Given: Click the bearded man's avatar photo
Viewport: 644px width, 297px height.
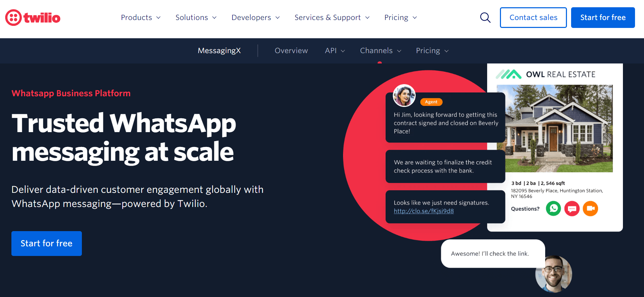Looking at the screenshot, I should click(x=553, y=274).
